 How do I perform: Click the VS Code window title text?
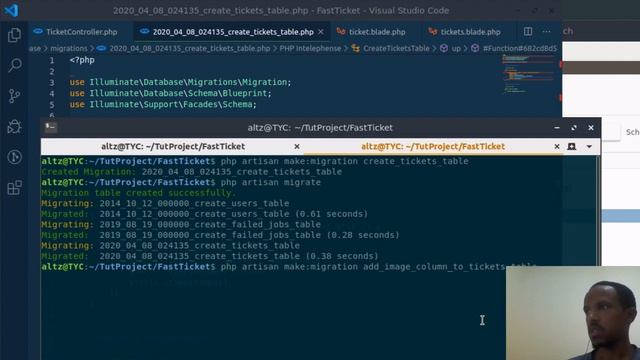281,11
